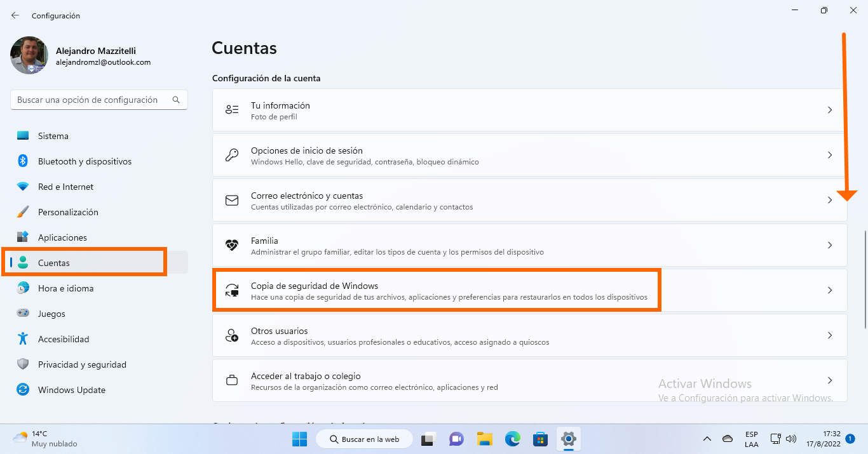Click the Hora e idioma clock icon
Screen dimensions: 868x454
(23, 288)
